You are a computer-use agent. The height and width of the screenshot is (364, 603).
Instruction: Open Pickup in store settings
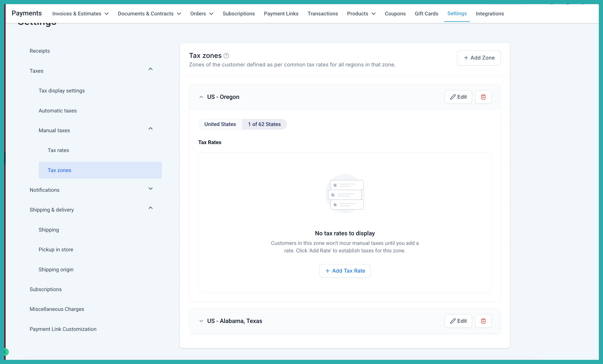56,250
